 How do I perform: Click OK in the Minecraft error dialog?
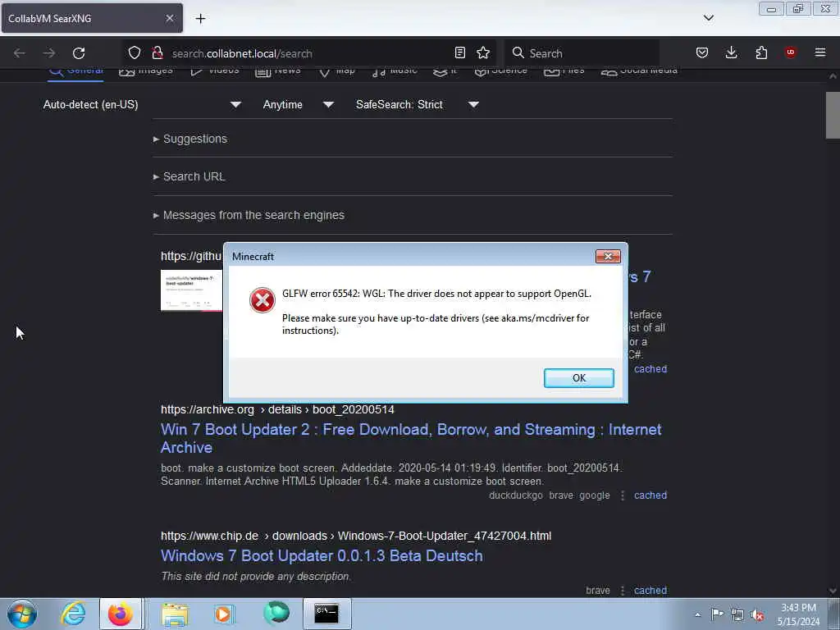point(578,377)
